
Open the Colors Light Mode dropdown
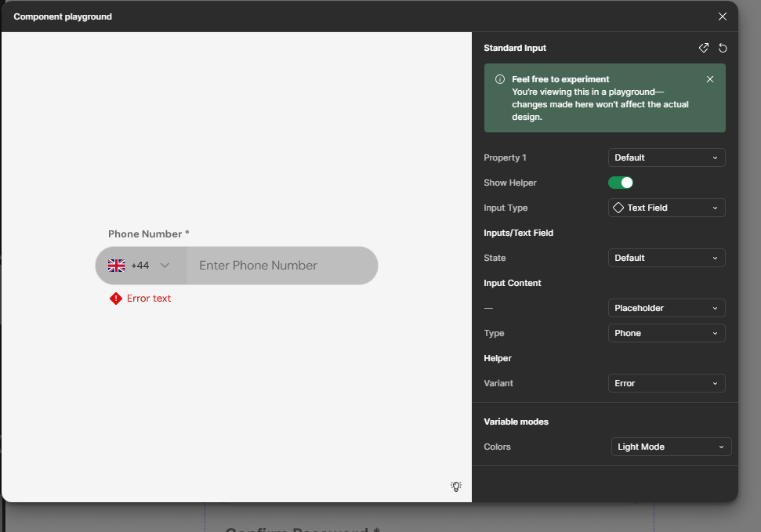pos(671,447)
